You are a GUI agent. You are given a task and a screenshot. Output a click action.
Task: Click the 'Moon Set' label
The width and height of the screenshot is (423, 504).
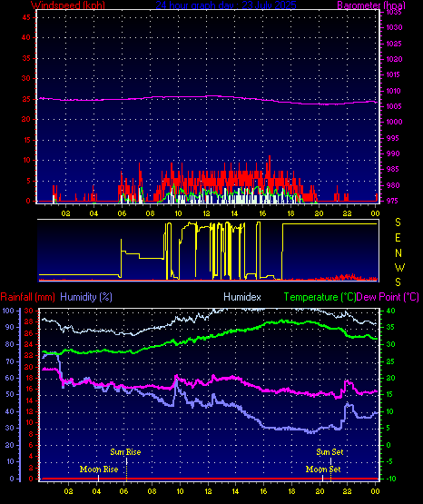click(323, 469)
